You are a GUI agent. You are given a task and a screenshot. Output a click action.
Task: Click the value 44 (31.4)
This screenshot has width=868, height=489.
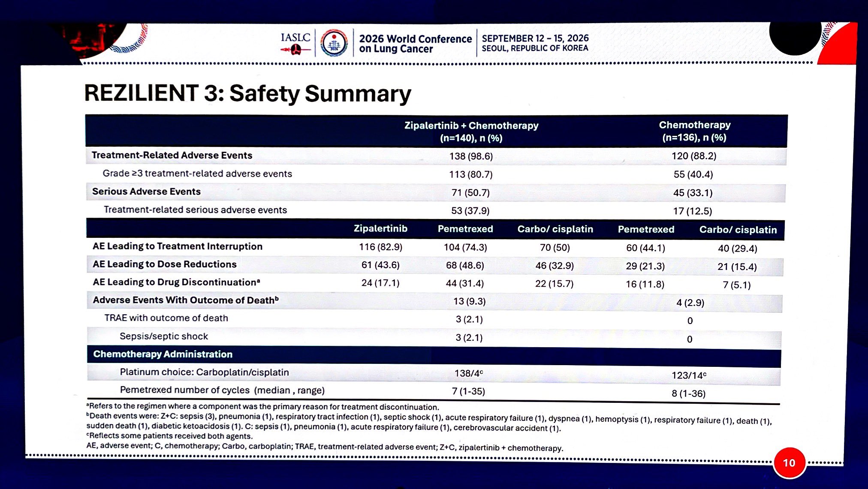(x=465, y=284)
